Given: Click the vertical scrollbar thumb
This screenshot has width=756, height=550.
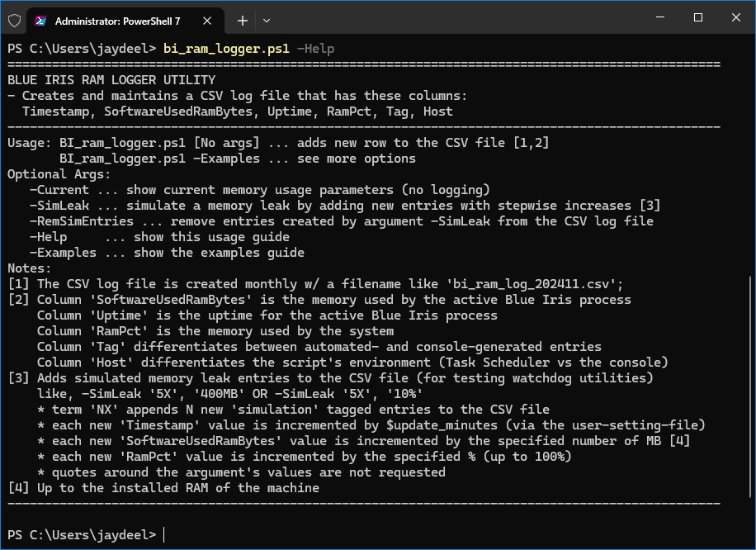Looking at the screenshot, I should point(750,387).
